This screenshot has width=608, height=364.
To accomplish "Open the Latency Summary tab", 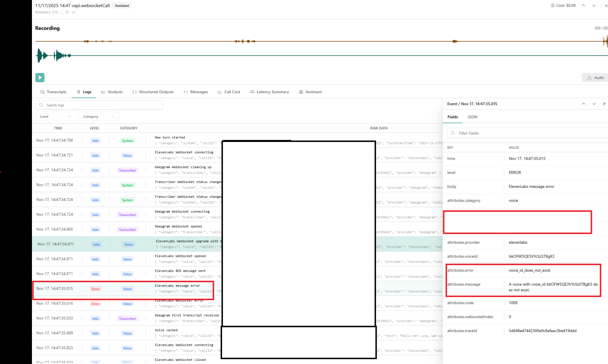I will (270, 92).
